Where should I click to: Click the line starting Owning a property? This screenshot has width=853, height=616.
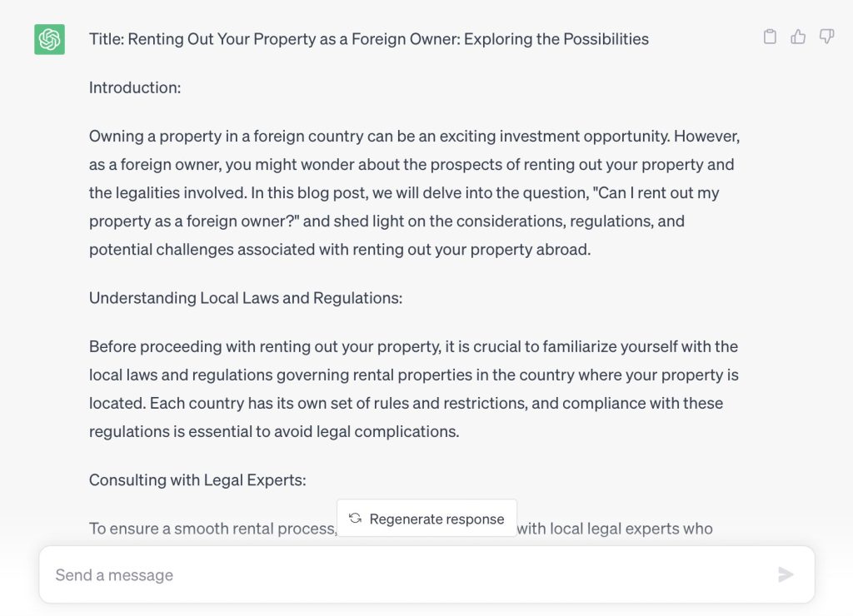[415, 136]
